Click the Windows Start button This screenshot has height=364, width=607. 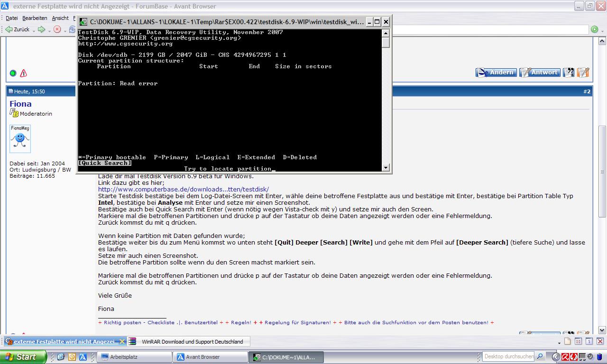(x=23, y=357)
